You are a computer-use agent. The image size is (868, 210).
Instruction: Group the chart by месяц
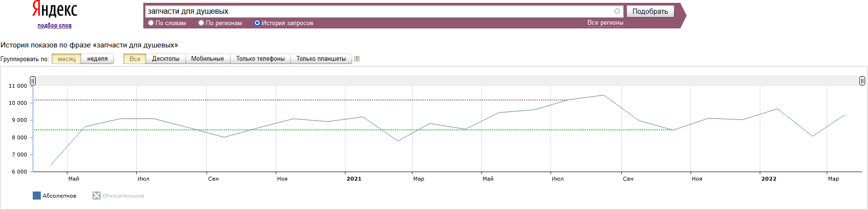click(x=66, y=59)
